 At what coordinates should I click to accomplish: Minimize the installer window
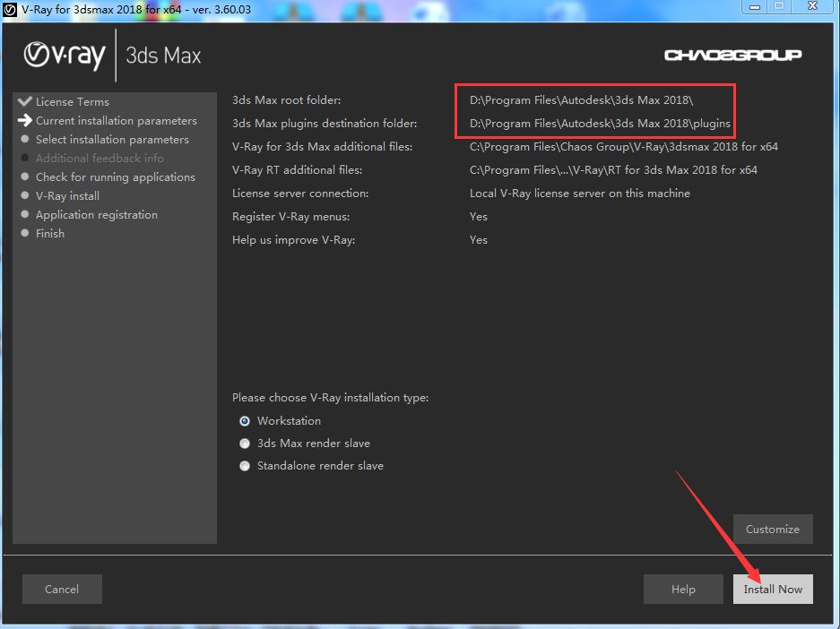point(755,6)
